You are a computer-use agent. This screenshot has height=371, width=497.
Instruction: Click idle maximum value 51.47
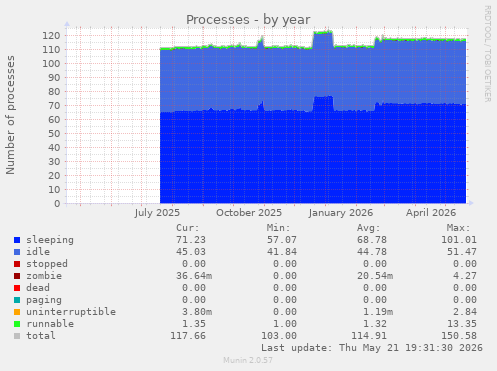click(462, 252)
